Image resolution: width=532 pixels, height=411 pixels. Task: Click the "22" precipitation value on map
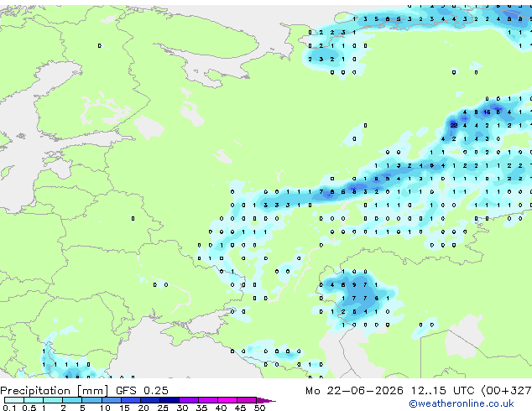pos(454,126)
